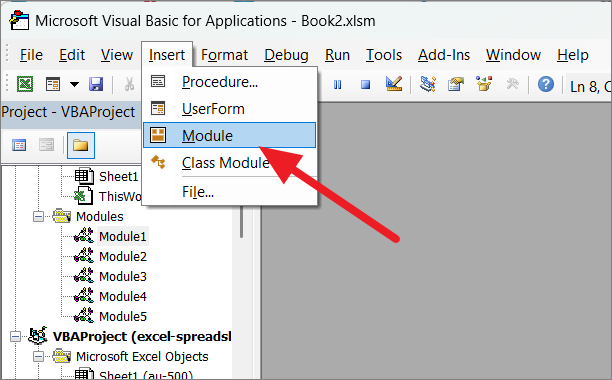The height and width of the screenshot is (380, 612).
Task: Toggle Design Mode ruler icon
Action: point(393,83)
